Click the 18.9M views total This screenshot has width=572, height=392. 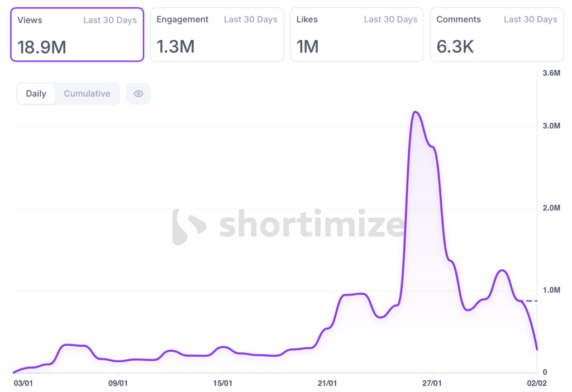coord(42,47)
